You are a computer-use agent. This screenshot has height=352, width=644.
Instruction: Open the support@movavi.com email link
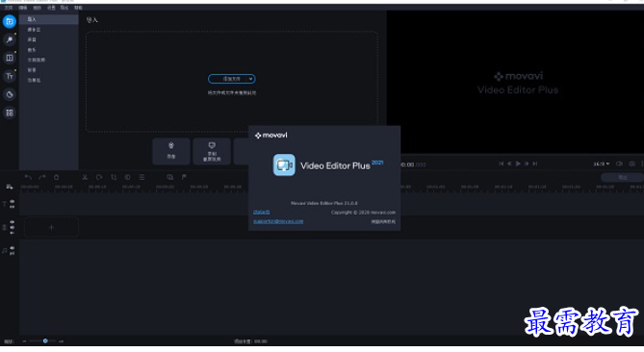(x=278, y=221)
